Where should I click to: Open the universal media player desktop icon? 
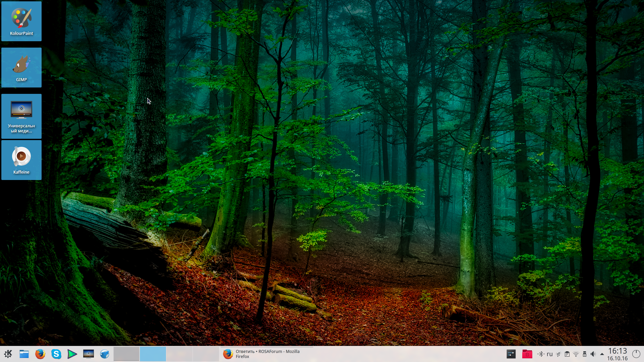(21, 116)
